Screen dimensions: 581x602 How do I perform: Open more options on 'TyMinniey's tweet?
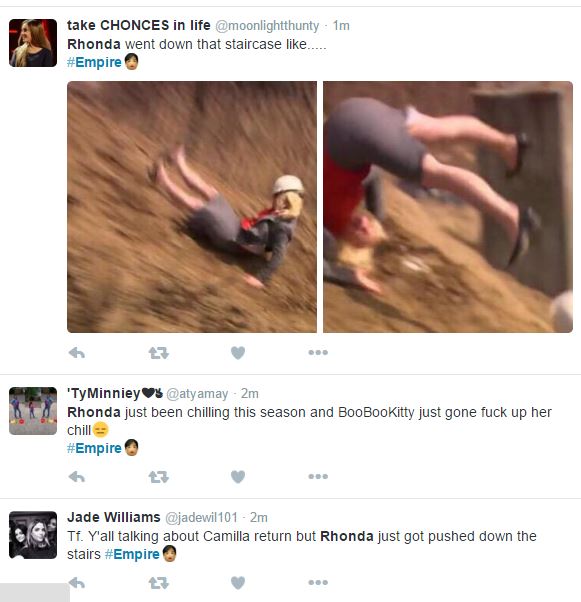pos(318,476)
